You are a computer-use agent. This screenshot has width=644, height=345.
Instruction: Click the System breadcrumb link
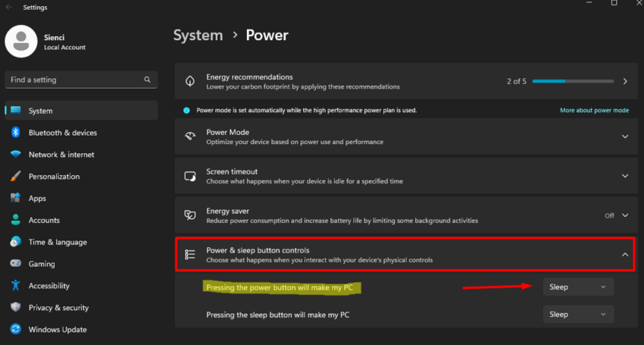(198, 35)
